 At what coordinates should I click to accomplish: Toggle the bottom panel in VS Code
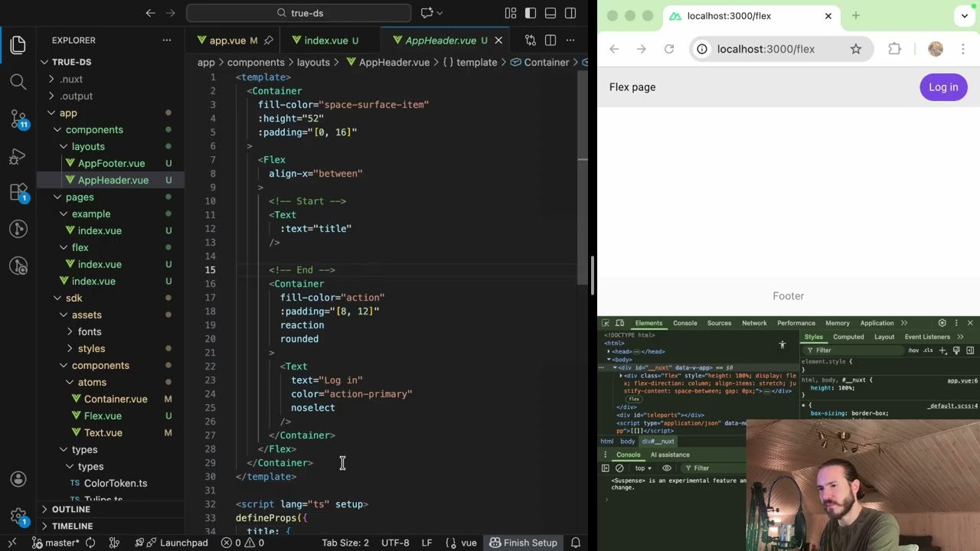[550, 13]
